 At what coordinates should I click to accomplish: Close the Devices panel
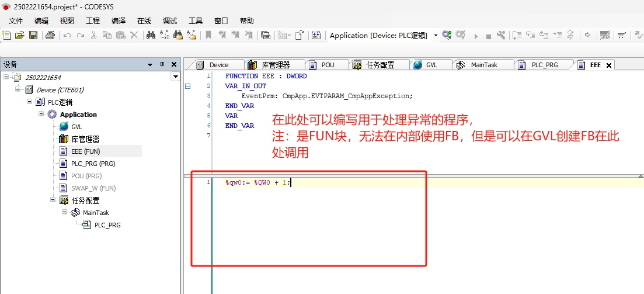pyautogui.click(x=174, y=64)
